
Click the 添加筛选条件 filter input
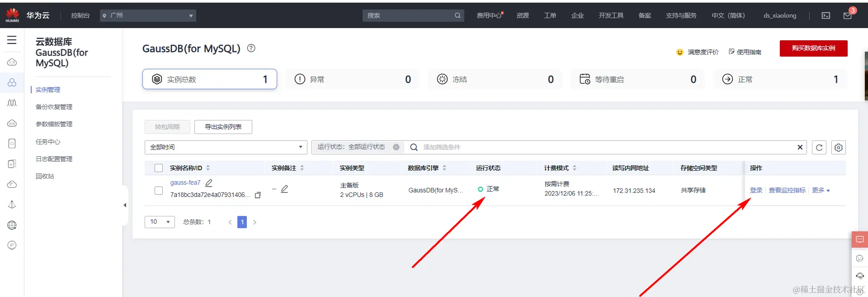click(x=608, y=147)
